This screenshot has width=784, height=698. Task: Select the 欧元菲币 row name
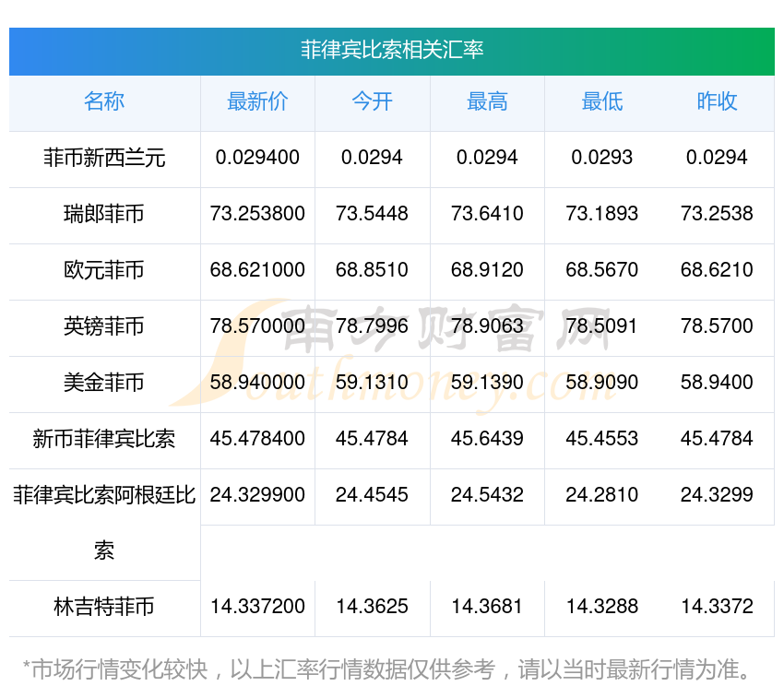[104, 270]
